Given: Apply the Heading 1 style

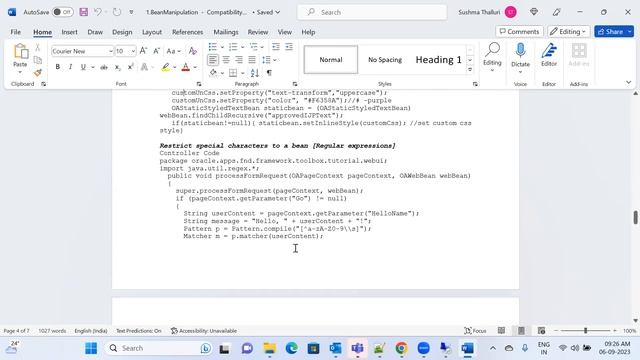Looking at the screenshot, I should pyautogui.click(x=438, y=60).
